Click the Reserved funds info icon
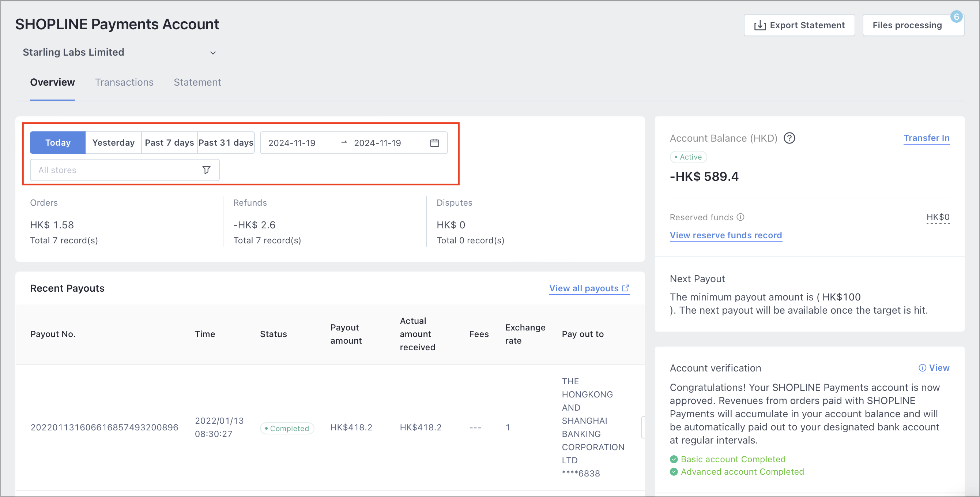 tap(740, 217)
